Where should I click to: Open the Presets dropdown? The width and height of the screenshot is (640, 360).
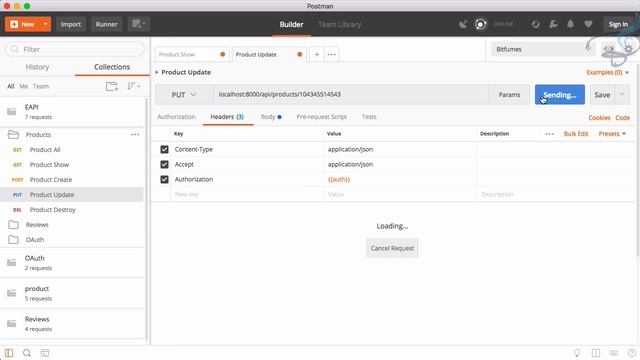(612, 134)
